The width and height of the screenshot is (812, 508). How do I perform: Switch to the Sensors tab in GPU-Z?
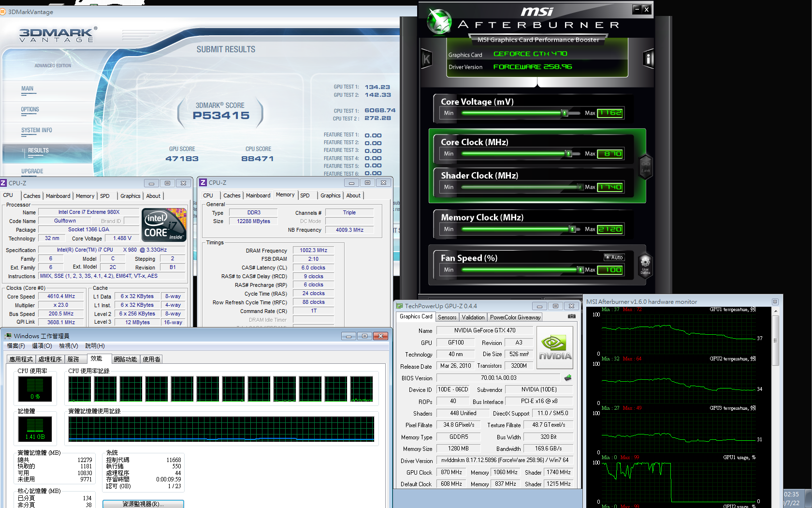[447, 317]
